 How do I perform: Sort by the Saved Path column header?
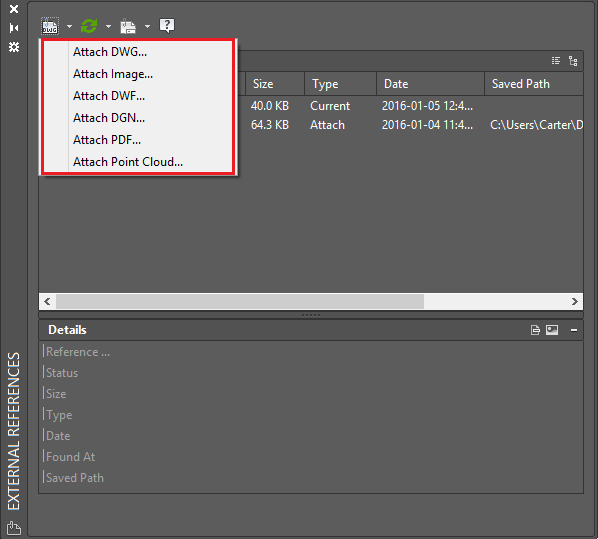tap(534, 84)
